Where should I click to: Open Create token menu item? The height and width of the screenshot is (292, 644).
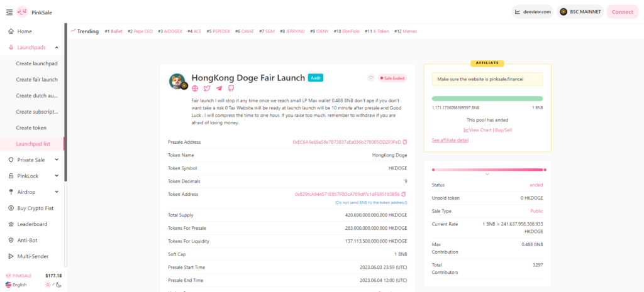point(32,127)
